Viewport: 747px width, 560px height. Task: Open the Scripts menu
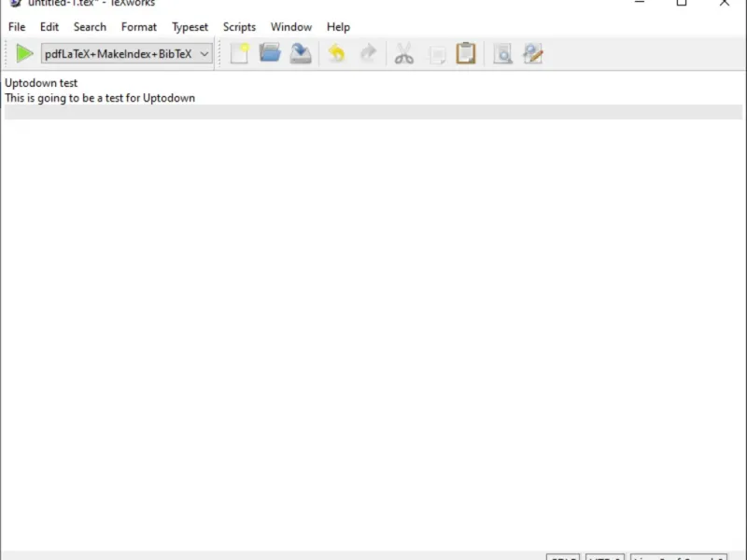239,27
